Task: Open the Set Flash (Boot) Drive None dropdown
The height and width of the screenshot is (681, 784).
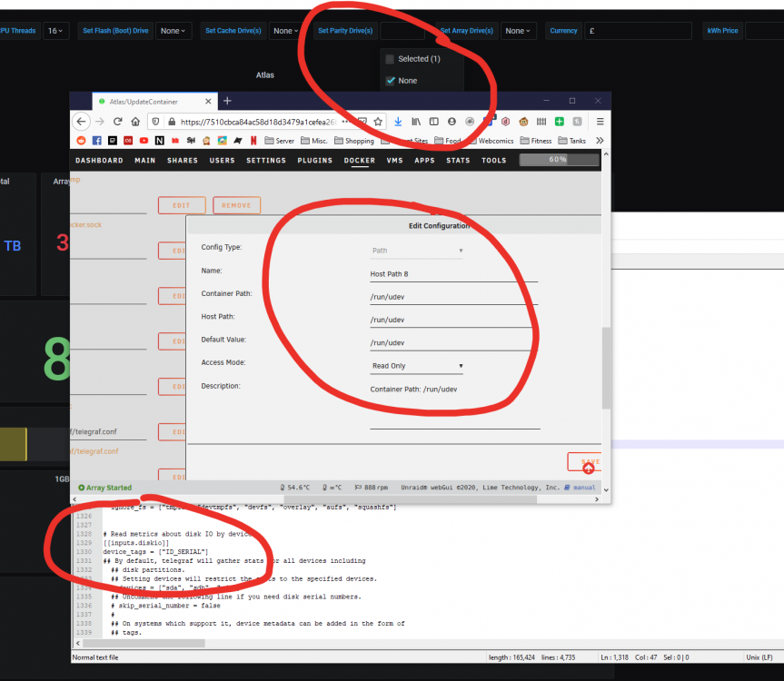Action: 174,31
